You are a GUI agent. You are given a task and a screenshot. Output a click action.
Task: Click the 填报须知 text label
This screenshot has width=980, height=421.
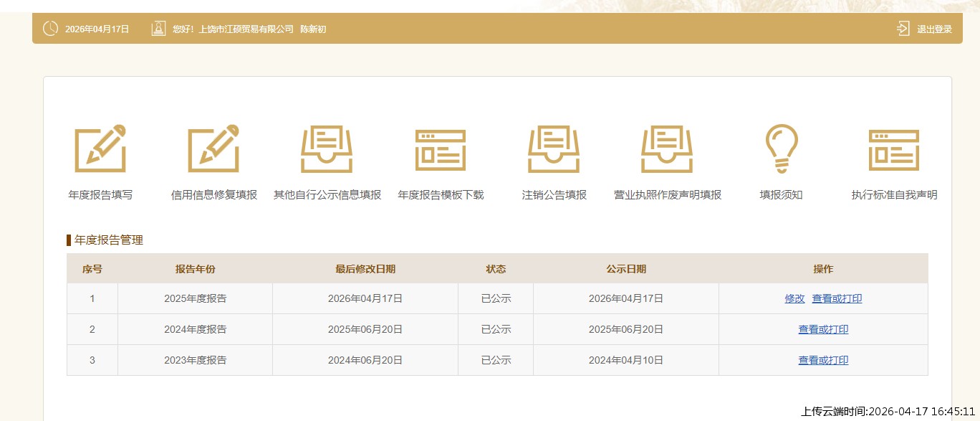point(781,195)
